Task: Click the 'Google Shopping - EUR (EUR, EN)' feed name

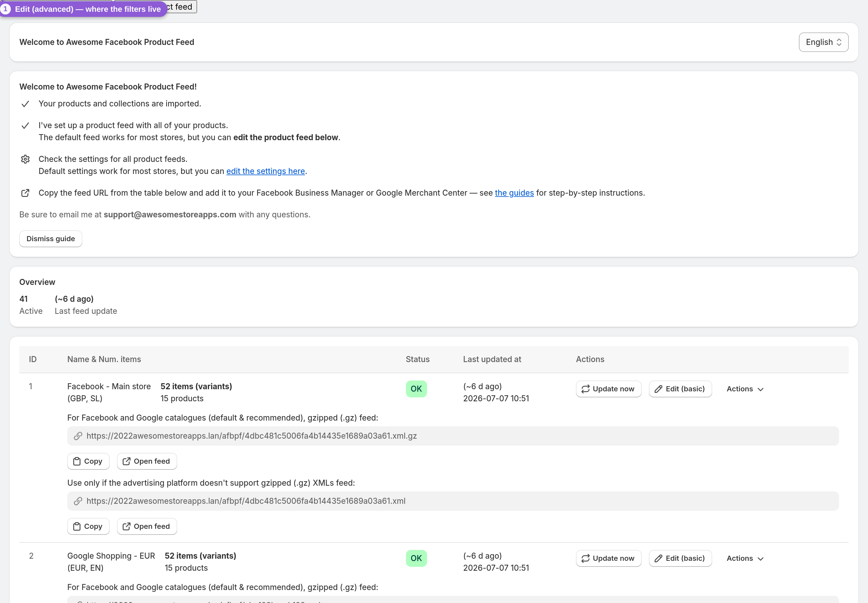Action: [x=111, y=562]
